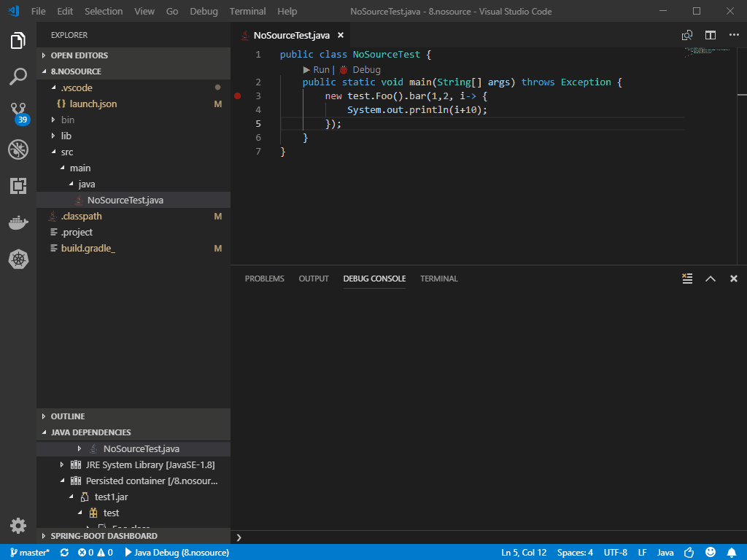This screenshot has height=560, width=747.
Task: Collapse the panel using the chevron
Action: point(710,278)
